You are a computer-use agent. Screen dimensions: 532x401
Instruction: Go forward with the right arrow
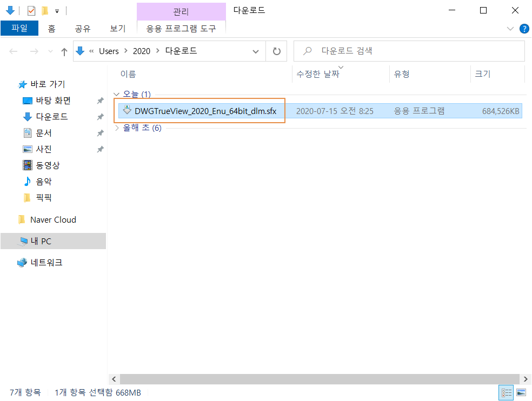[x=34, y=51]
